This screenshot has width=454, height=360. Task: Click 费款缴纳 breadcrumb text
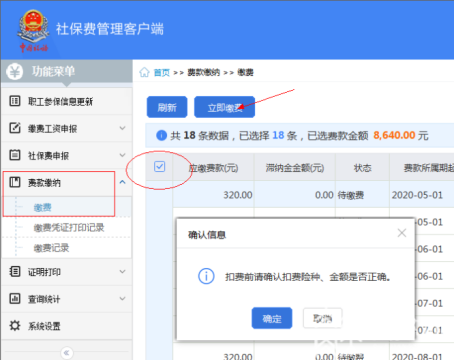[x=204, y=72]
